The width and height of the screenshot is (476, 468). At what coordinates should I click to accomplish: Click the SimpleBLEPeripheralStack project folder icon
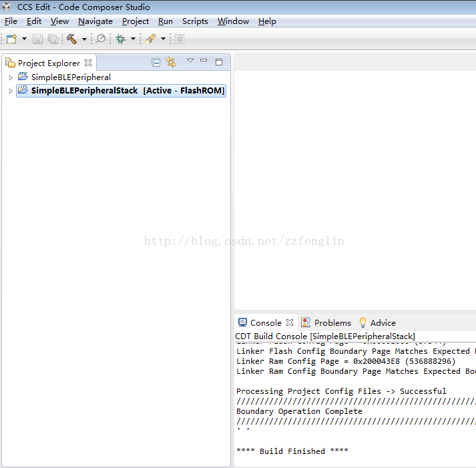23,89
